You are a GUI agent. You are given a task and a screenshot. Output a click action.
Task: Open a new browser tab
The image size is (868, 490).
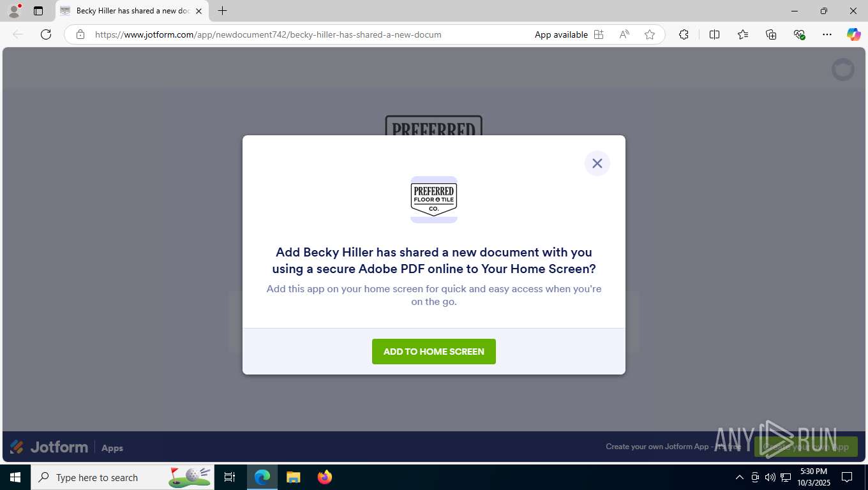(x=222, y=11)
